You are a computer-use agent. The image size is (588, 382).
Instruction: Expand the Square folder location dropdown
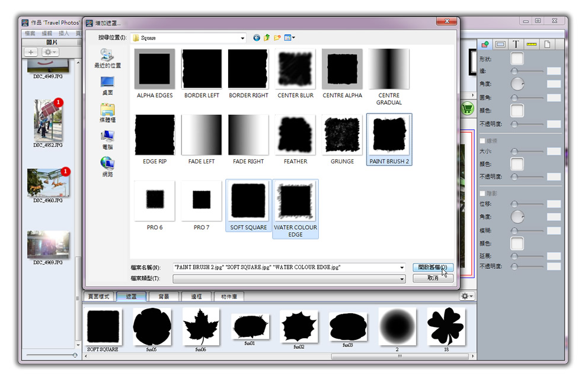point(242,38)
